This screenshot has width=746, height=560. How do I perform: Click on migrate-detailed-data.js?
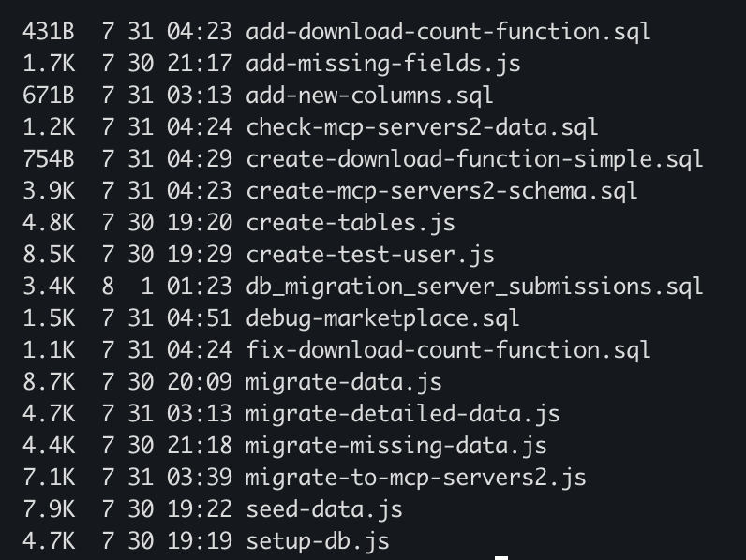point(403,413)
